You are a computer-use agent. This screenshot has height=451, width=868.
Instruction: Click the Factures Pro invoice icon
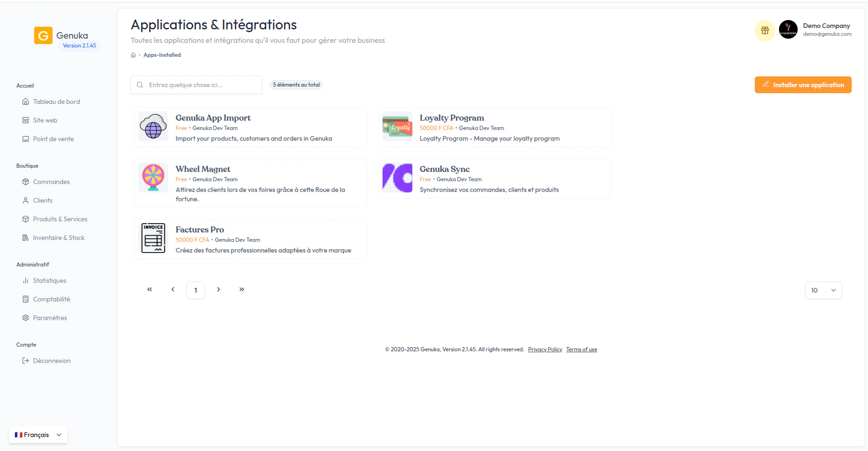(x=153, y=238)
